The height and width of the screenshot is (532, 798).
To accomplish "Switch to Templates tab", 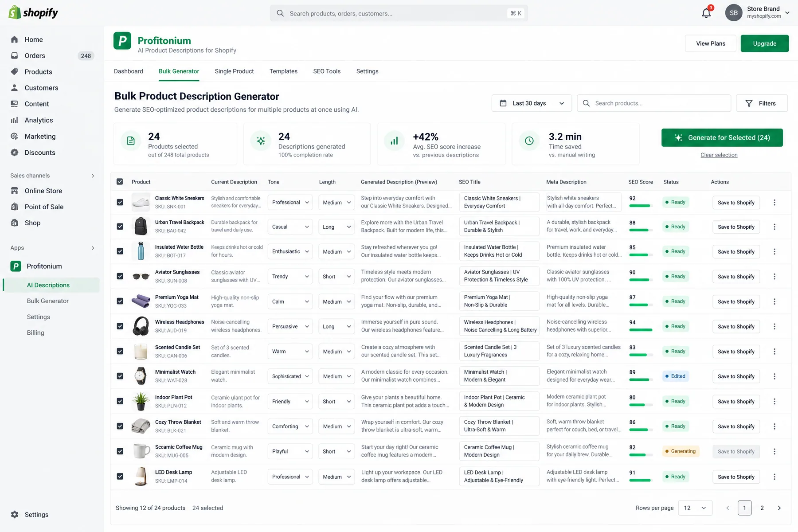I will pyautogui.click(x=283, y=71).
